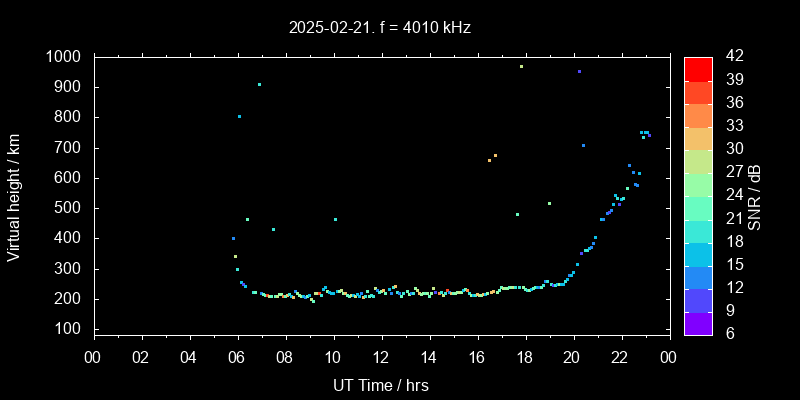Click the cyan 18–21 dB colorbar segment
Screen dimensions: 800x400
[698, 230]
